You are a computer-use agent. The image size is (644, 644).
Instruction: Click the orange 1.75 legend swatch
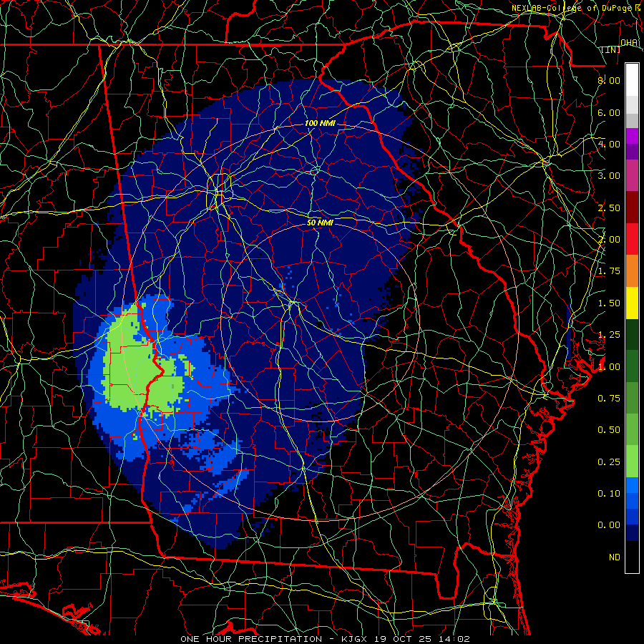pos(632,271)
